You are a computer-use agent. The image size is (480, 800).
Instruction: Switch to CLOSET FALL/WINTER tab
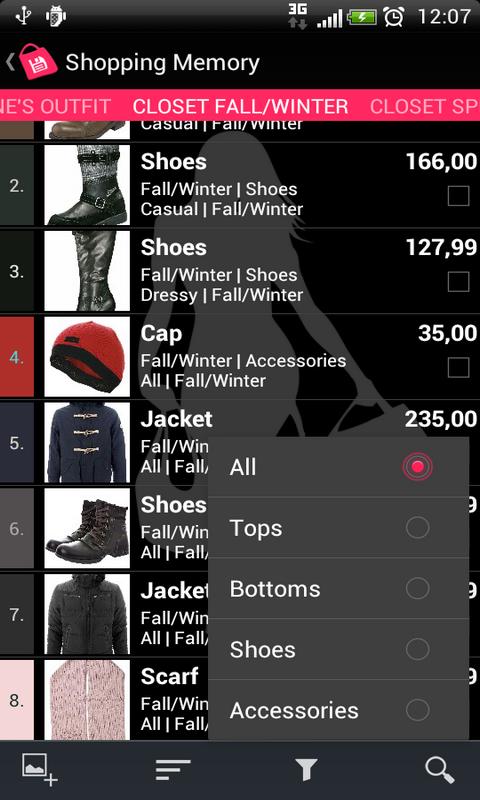[x=240, y=106]
